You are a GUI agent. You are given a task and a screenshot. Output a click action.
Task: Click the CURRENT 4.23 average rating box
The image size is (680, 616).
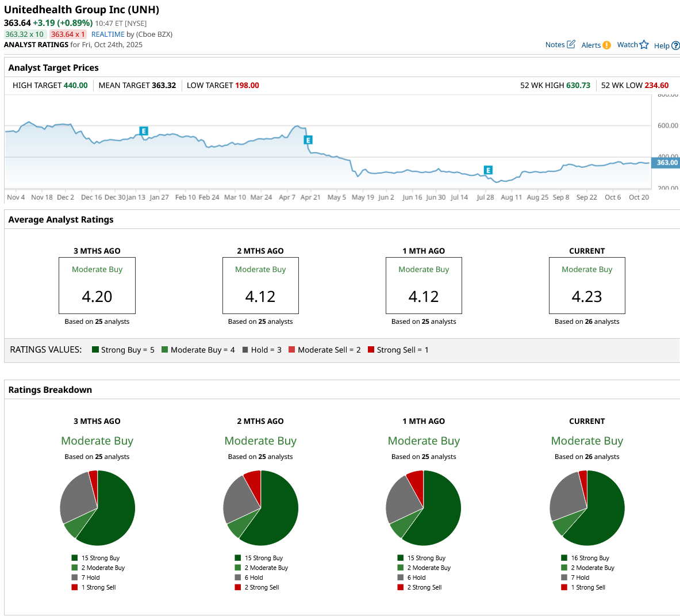pos(587,285)
